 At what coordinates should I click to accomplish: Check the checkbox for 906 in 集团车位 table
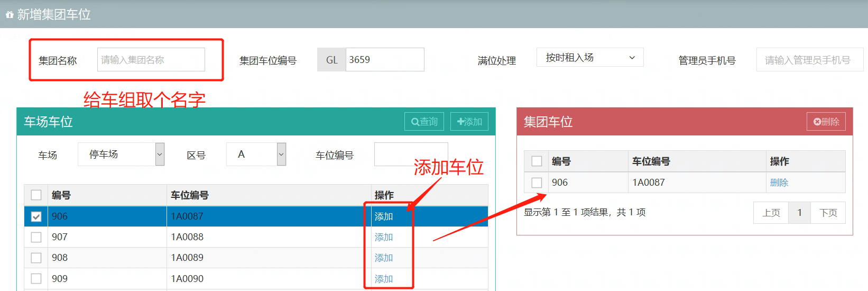click(537, 183)
